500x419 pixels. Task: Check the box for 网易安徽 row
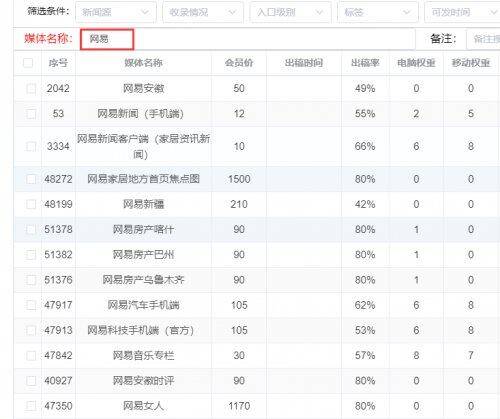tap(31, 88)
